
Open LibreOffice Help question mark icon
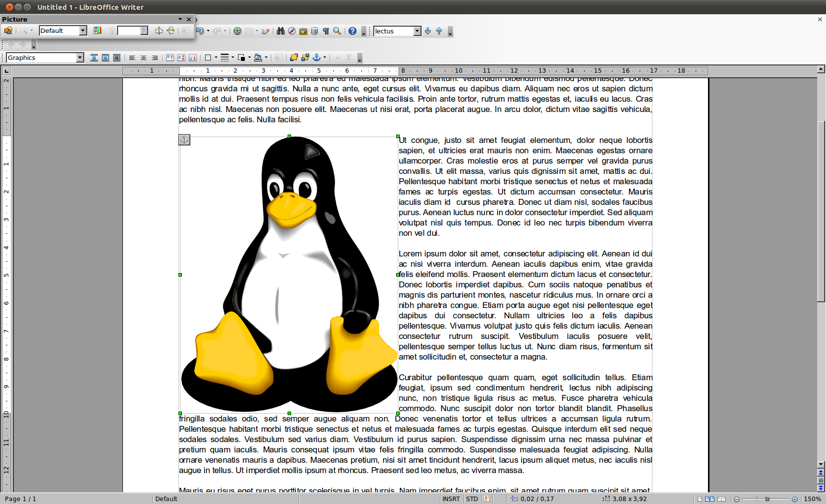click(353, 31)
